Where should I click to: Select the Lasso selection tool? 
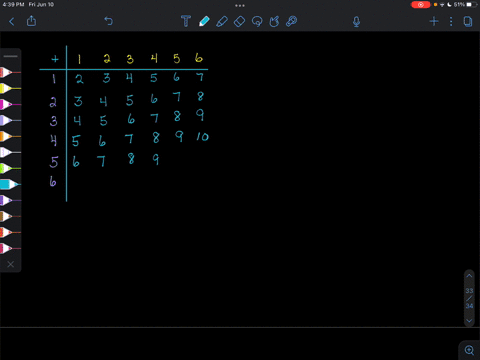point(257,21)
